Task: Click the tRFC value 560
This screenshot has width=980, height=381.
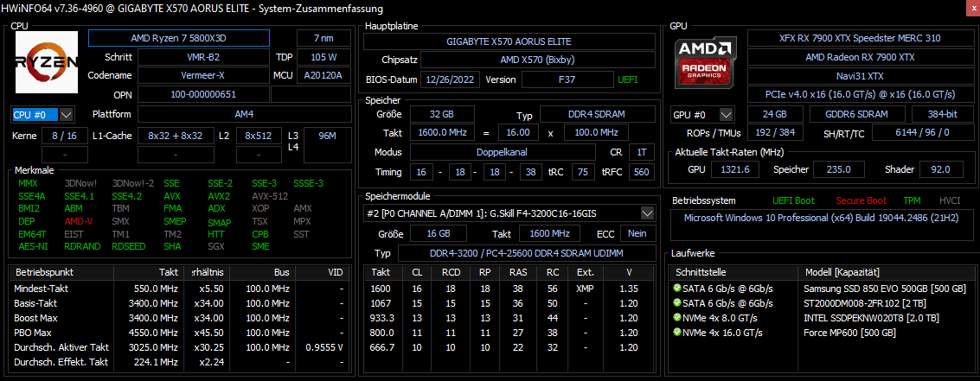Action: [x=641, y=172]
